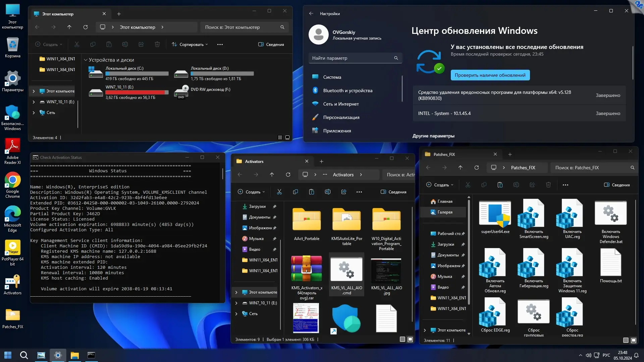This screenshot has height=362, width=644.
Task: Switch to large icons view in Activators window
Action: pos(410,339)
